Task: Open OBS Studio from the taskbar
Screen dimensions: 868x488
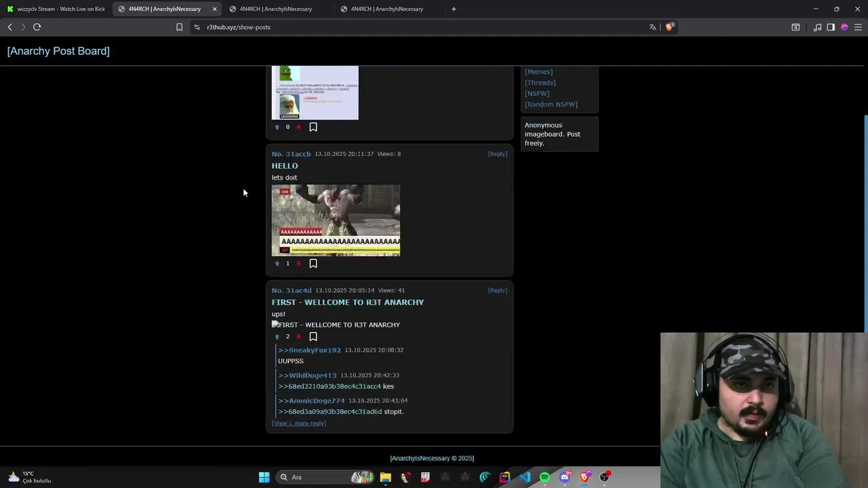Action: 604,477
